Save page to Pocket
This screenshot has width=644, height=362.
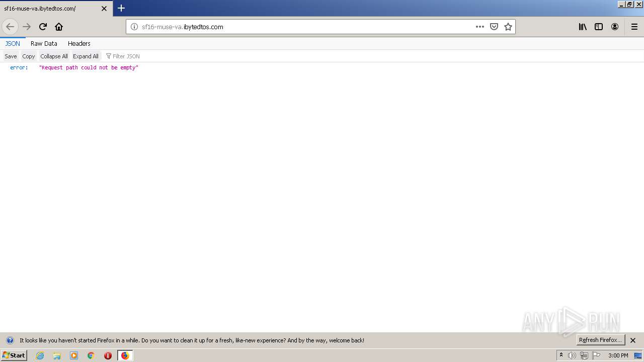[494, 27]
